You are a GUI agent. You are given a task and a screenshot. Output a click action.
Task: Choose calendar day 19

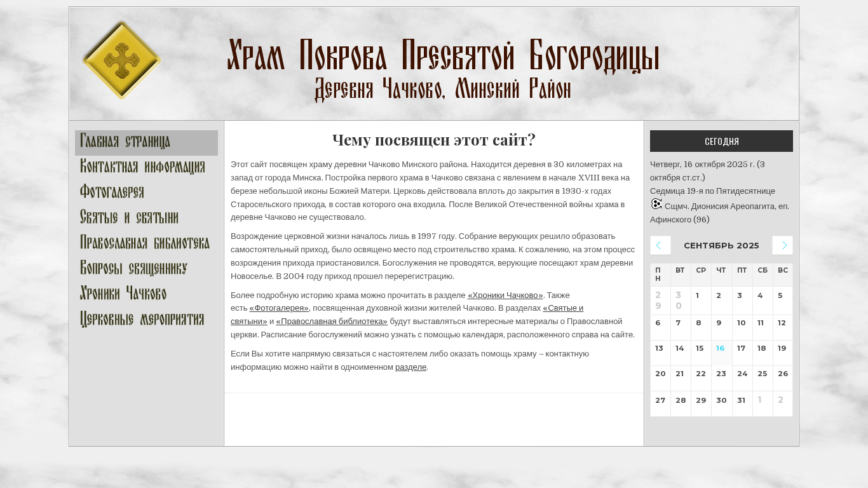(782, 353)
